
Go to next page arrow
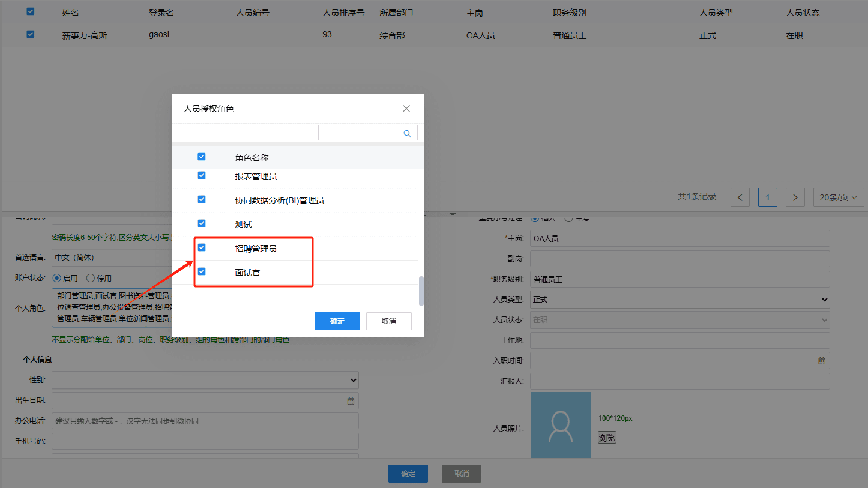(x=795, y=197)
